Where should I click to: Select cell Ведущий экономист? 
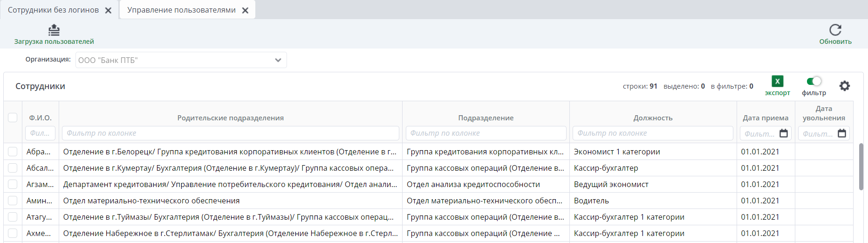(x=653, y=184)
